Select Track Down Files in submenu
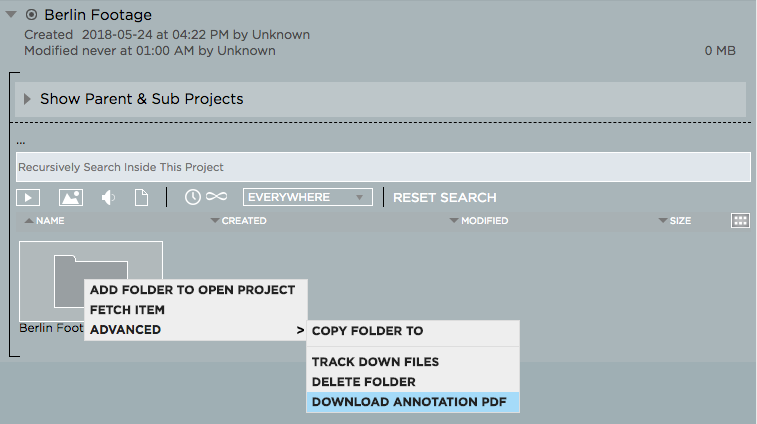 point(376,362)
